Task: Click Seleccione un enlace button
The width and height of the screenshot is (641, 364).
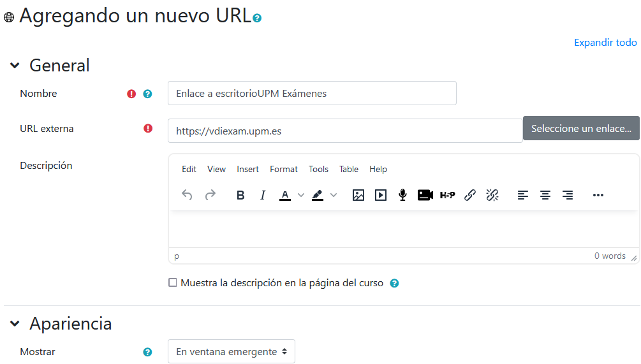Action: click(x=581, y=128)
